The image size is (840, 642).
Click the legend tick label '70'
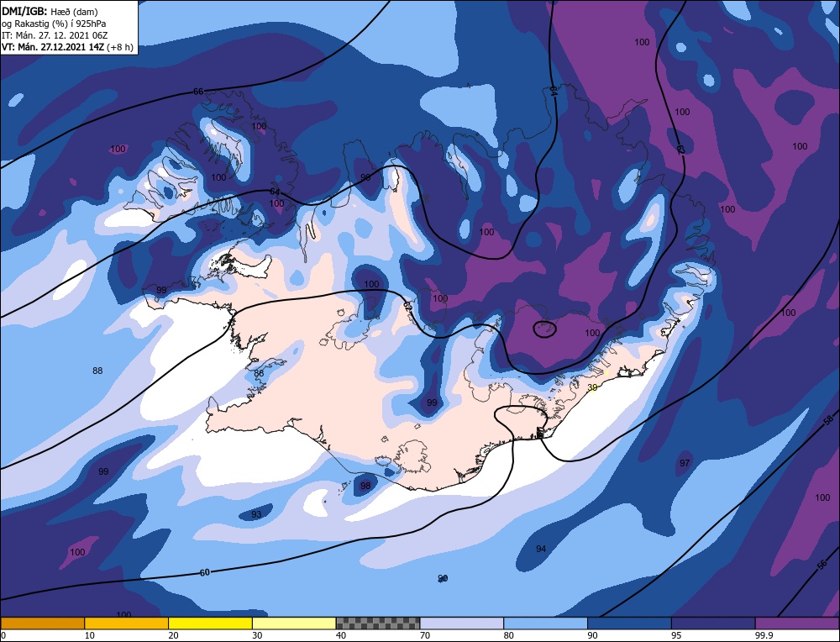(425, 635)
